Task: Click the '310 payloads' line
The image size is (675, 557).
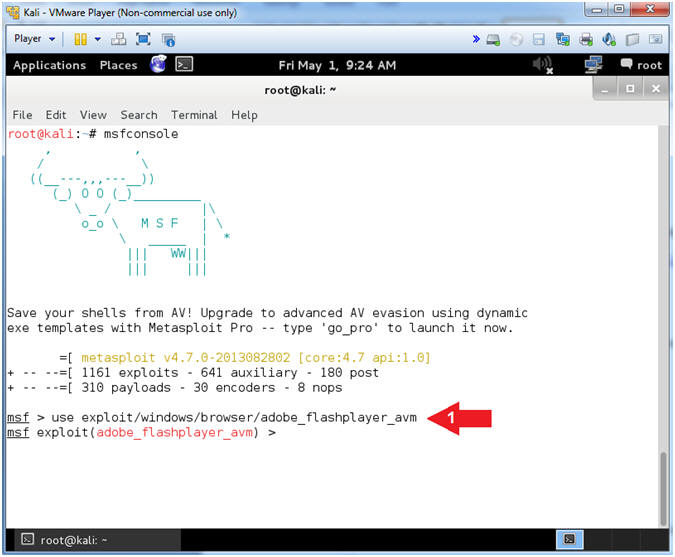Action: click(175, 388)
